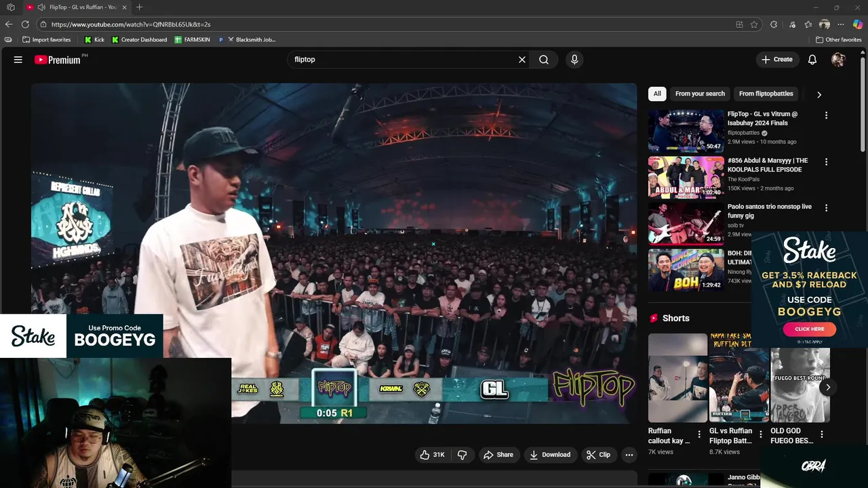The image size is (868, 488).
Task: Click the video player to pause
Action: pos(334,253)
